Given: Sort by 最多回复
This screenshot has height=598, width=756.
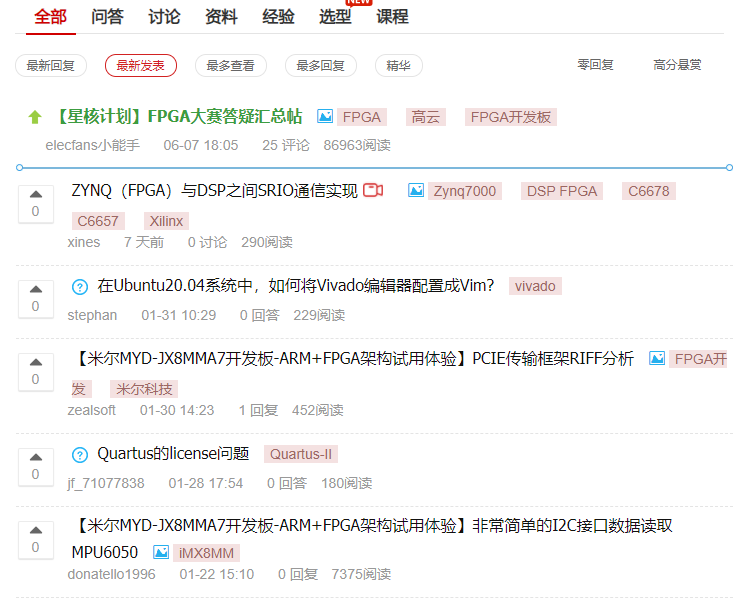Looking at the screenshot, I should click(x=321, y=66).
